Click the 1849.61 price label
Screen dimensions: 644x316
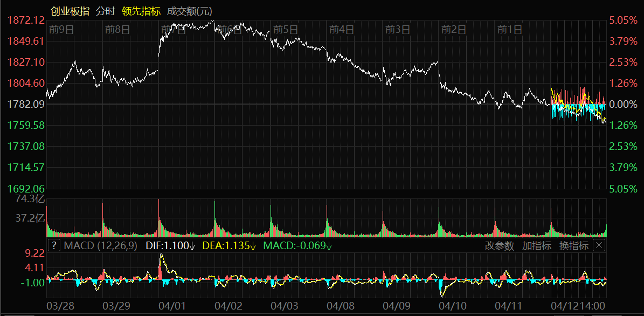pos(26,41)
